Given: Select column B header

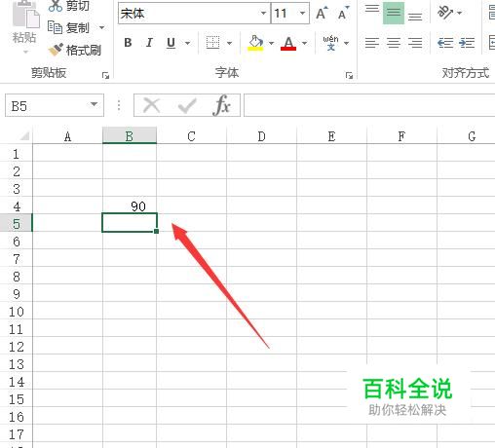Looking at the screenshot, I should [130, 136].
